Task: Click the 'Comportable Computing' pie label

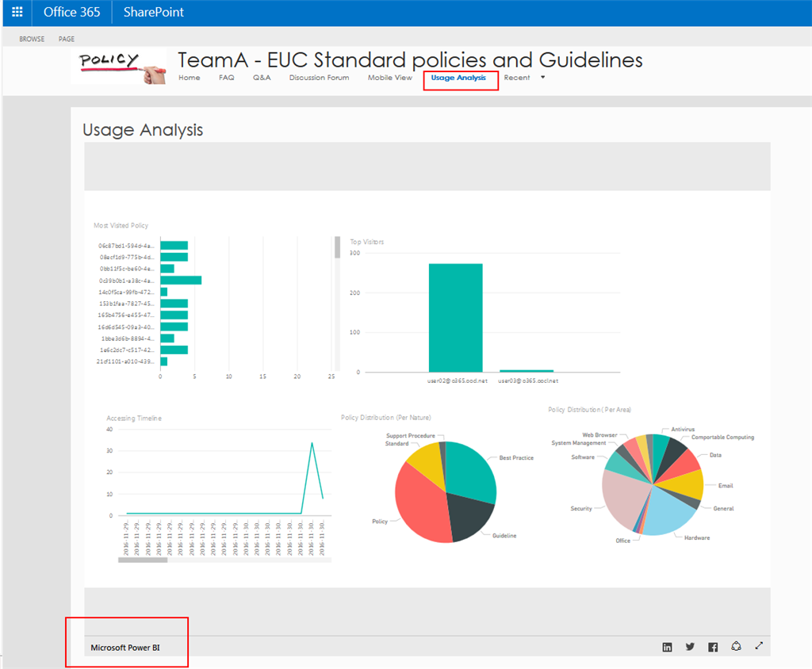Action: coord(722,437)
